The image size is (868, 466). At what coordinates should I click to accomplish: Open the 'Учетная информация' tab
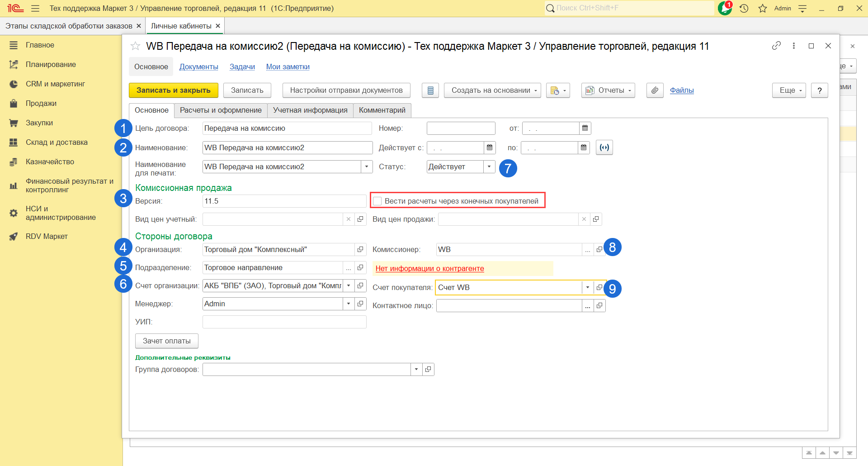tap(310, 110)
